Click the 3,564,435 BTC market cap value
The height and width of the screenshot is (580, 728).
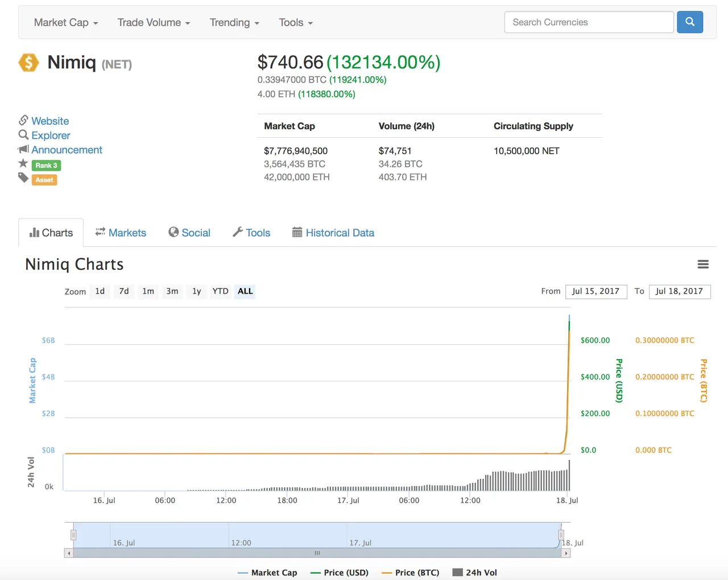[295, 164]
